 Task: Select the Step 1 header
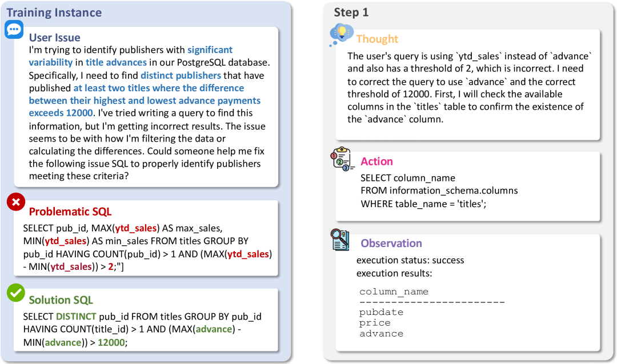pos(351,13)
